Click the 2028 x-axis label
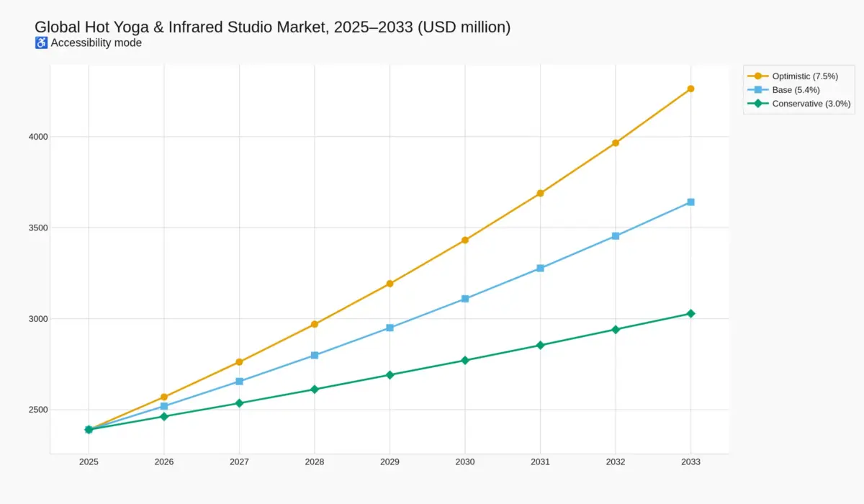The width and height of the screenshot is (864, 504). [315, 462]
